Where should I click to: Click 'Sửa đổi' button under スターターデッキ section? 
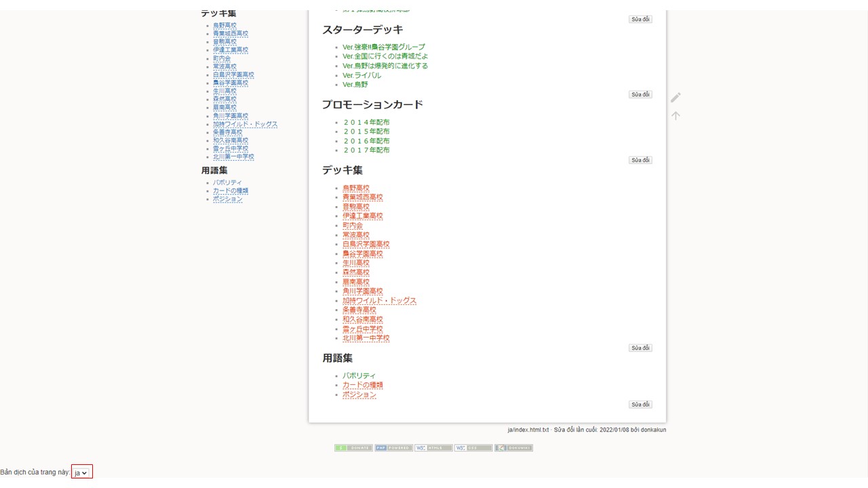[x=640, y=95]
